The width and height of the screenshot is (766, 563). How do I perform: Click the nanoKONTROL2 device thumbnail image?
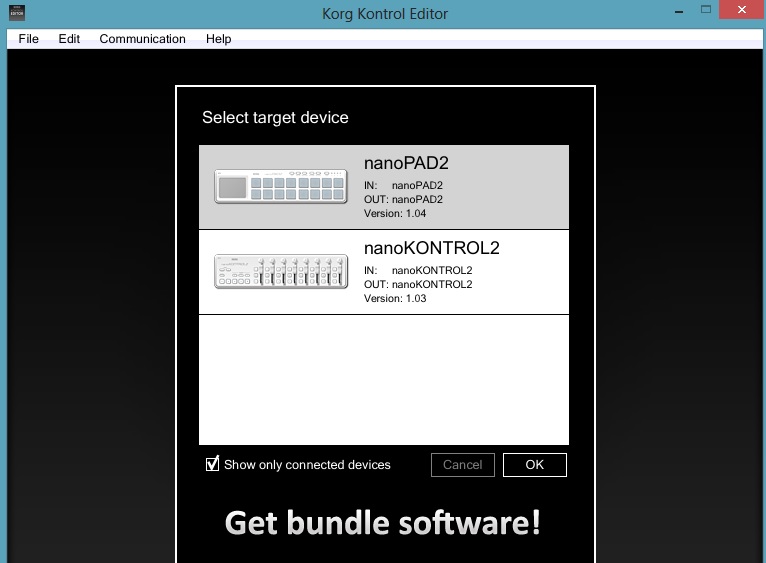[281, 271]
